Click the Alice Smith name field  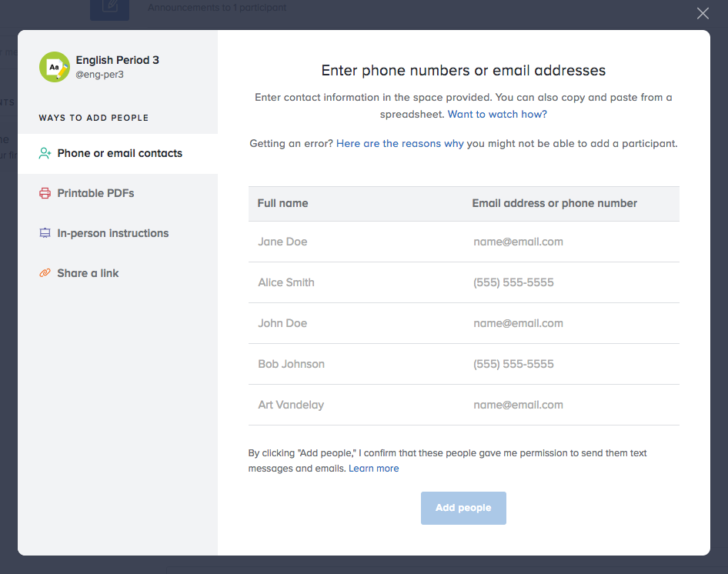356,283
